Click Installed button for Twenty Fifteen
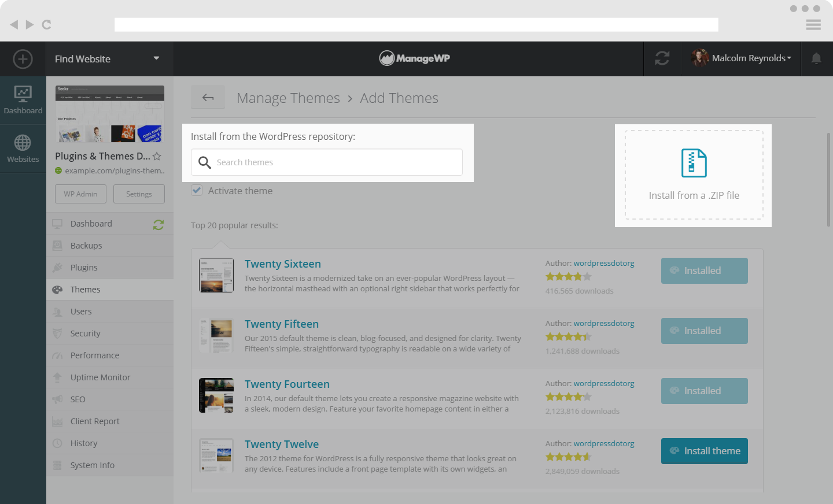 tap(705, 331)
